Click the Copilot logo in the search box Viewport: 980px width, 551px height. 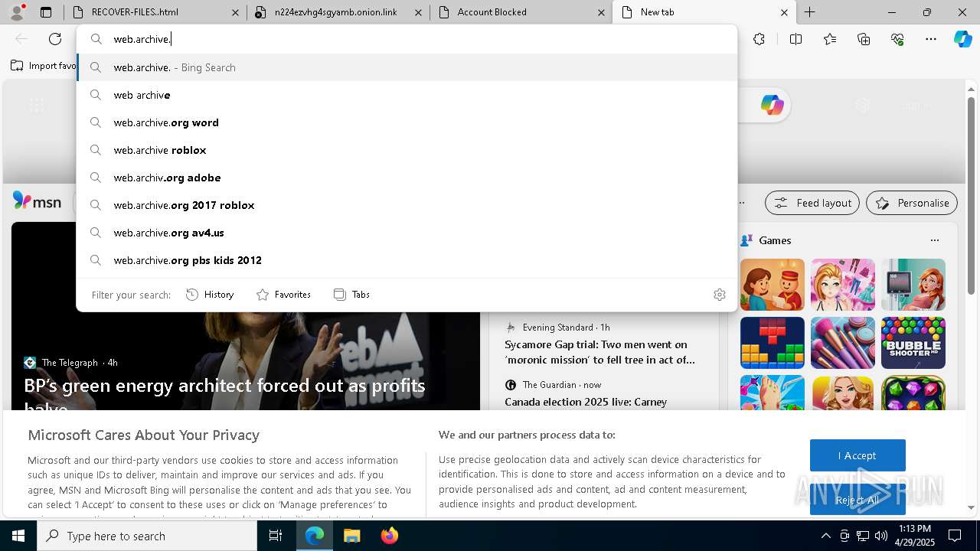772,105
